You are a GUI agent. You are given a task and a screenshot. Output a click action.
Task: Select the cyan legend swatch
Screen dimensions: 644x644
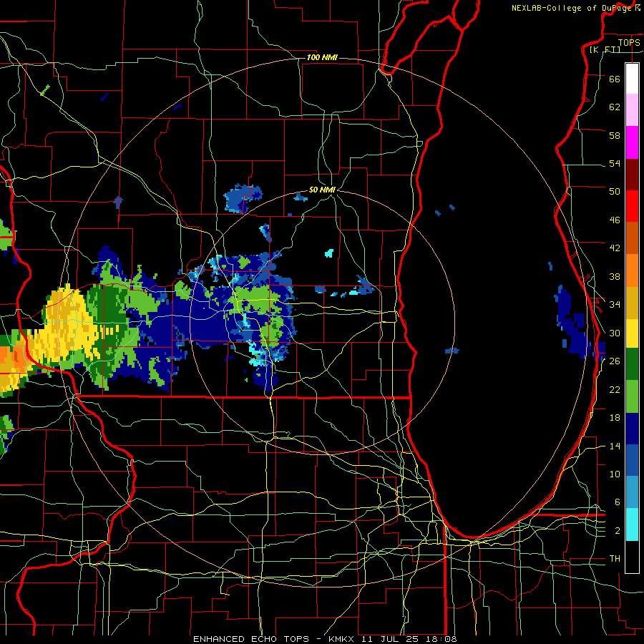tap(632, 525)
